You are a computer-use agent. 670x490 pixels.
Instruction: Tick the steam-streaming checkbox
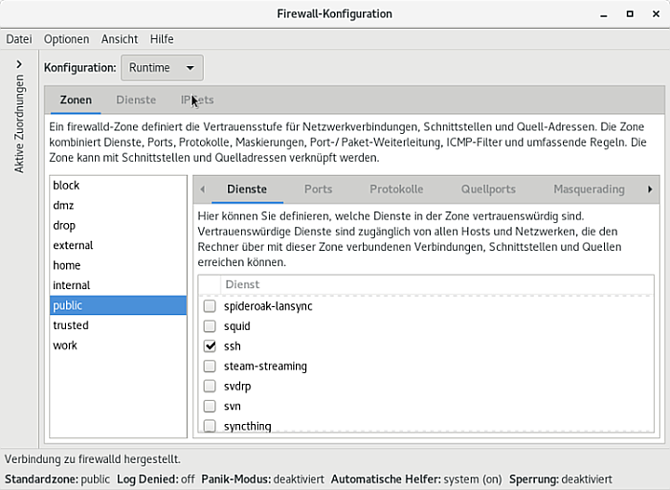[x=210, y=366]
